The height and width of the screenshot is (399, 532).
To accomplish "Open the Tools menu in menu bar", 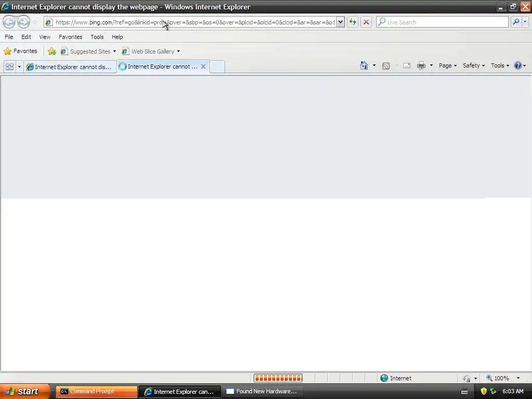I will 97,37.
